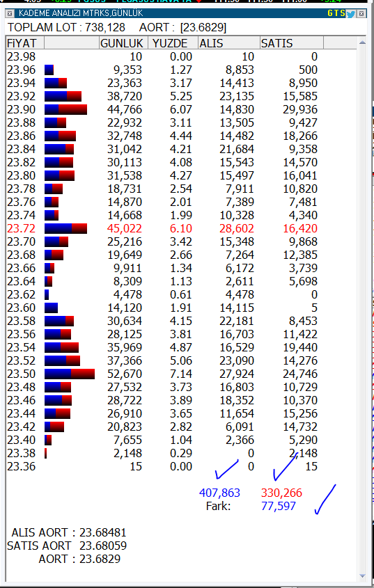Open the window menu icon at title bar left
The height and width of the screenshot is (588, 374).
coord(10,14)
